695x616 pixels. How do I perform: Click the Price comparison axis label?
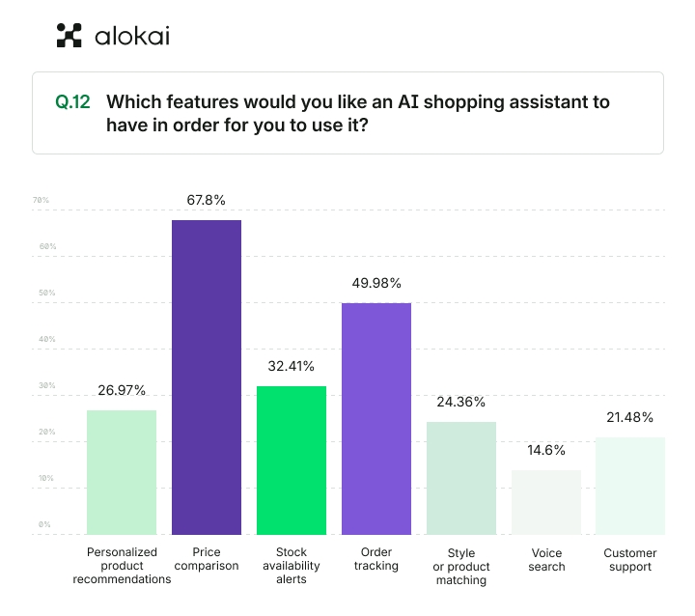[206, 559]
